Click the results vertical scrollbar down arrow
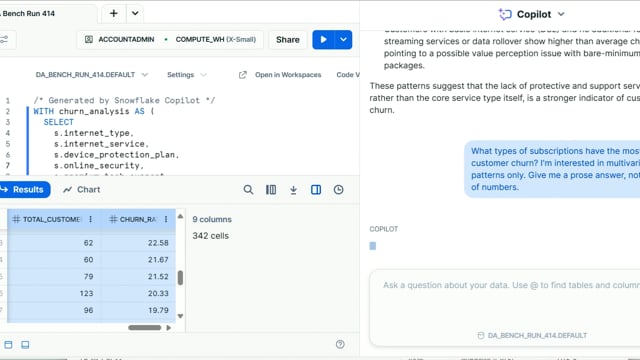 (180, 316)
